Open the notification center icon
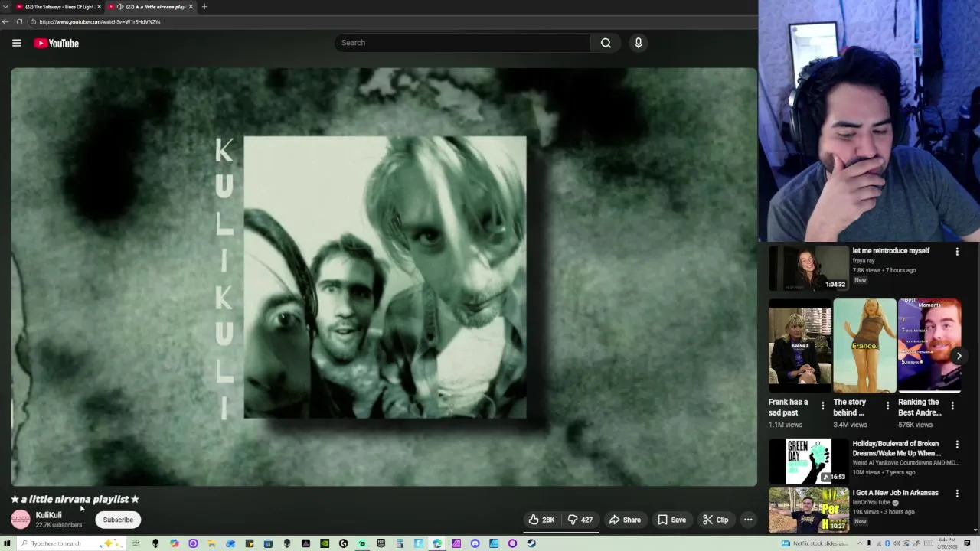Viewport: 980px width, 551px height. coord(967,543)
